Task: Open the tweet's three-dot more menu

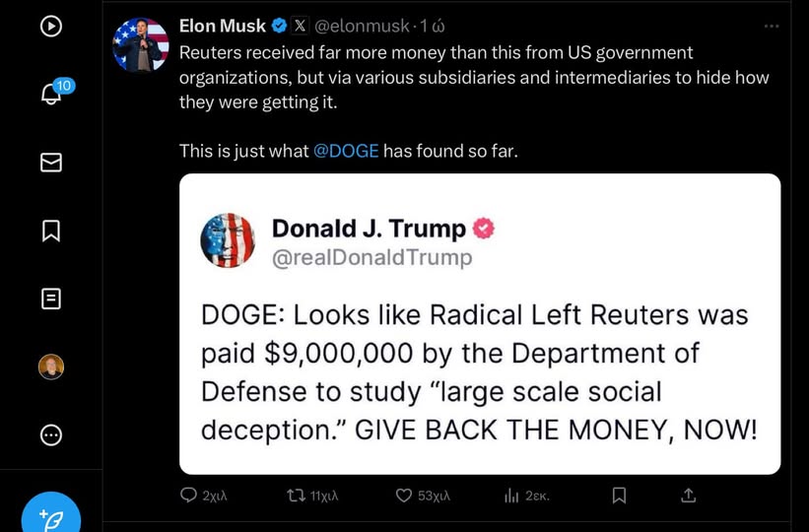Action: [x=771, y=27]
